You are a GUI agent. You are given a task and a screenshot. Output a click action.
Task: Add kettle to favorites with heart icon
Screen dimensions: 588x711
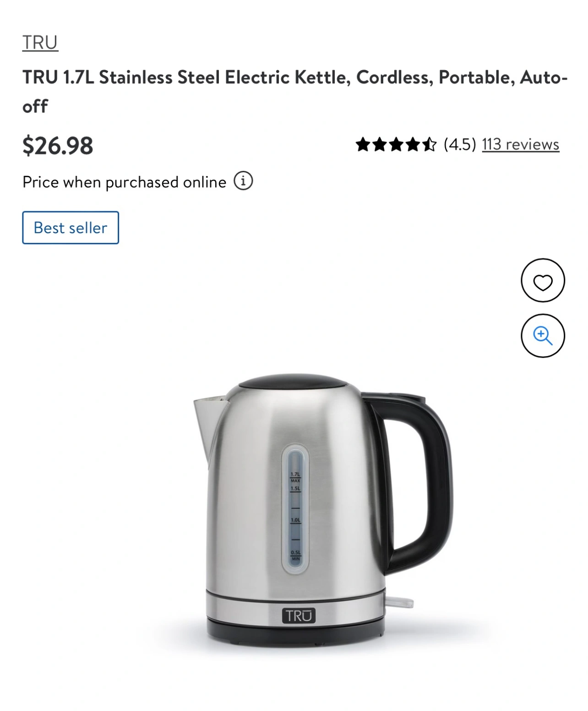click(x=543, y=280)
